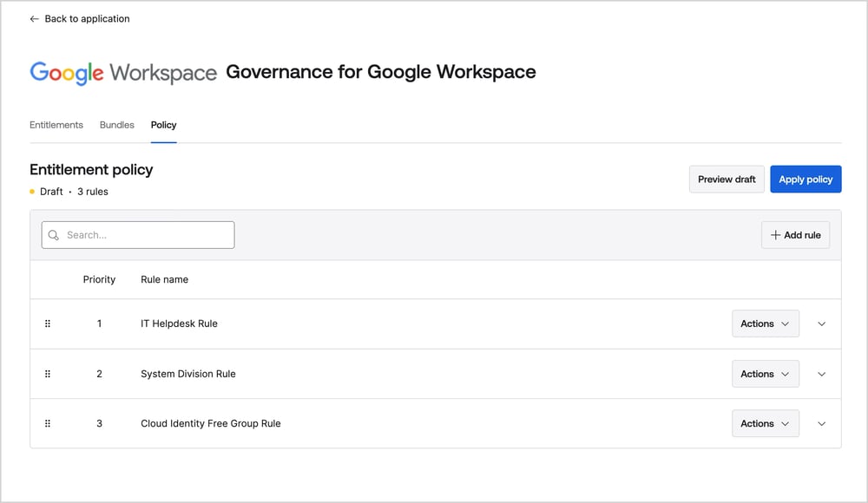Open Actions dropdown for Cloud Identity Free Group Rule
This screenshot has height=503, width=868.
pyautogui.click(x=765, y=423)
